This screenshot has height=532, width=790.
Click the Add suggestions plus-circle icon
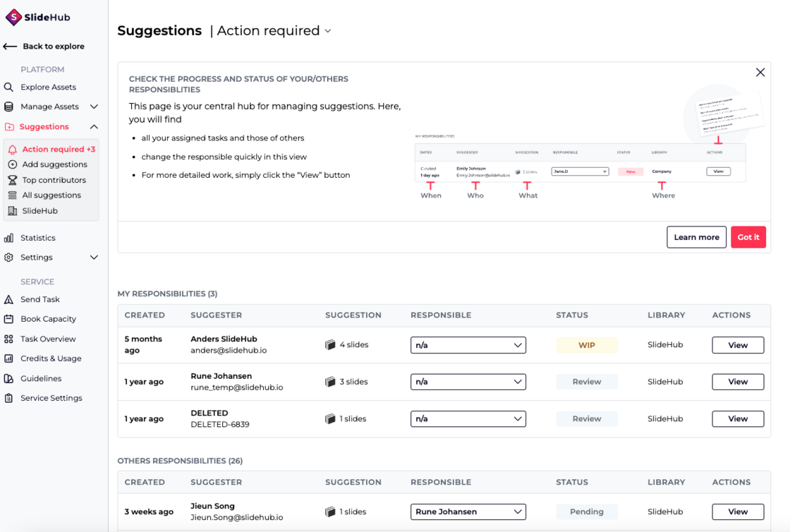(13, 164)
